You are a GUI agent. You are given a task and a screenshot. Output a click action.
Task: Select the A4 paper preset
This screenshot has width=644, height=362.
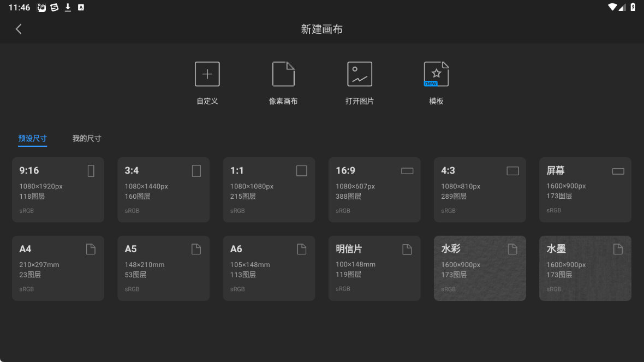58,268
